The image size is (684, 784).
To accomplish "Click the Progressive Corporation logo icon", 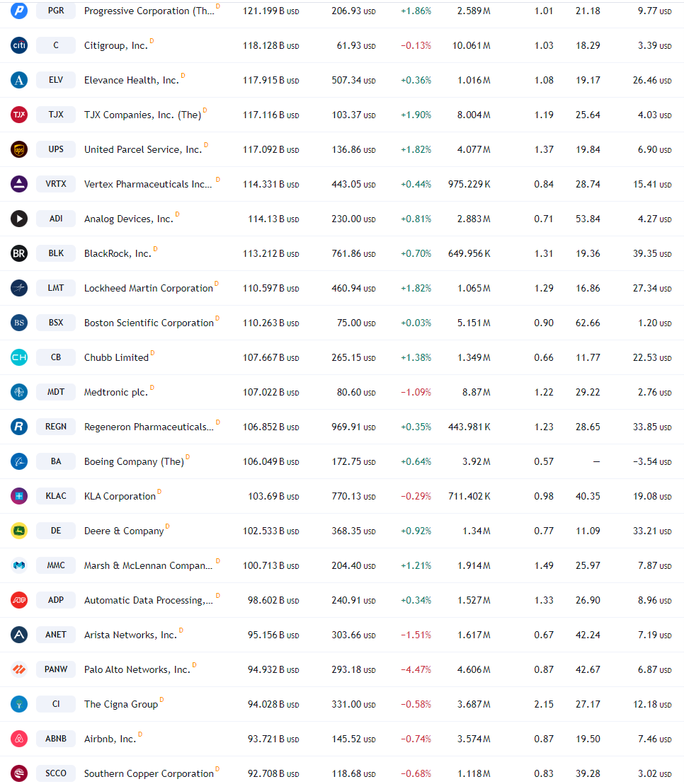I will click(19, 11).
